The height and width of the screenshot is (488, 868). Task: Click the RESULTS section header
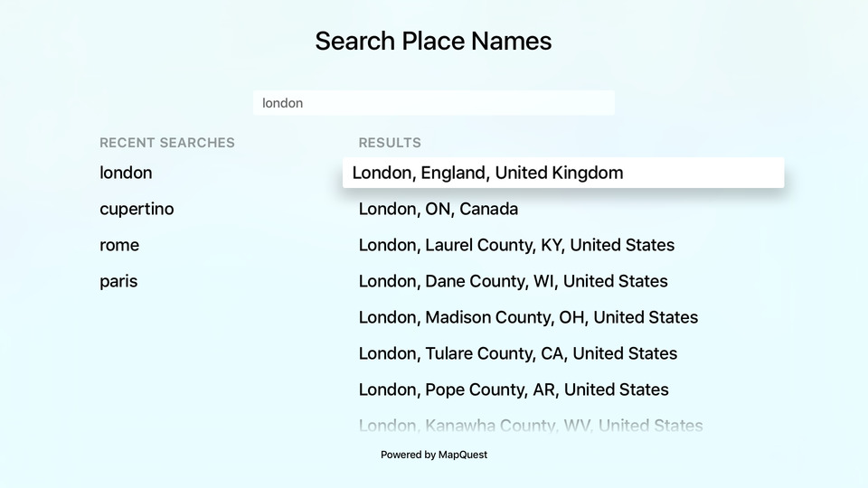click(390, 143)
